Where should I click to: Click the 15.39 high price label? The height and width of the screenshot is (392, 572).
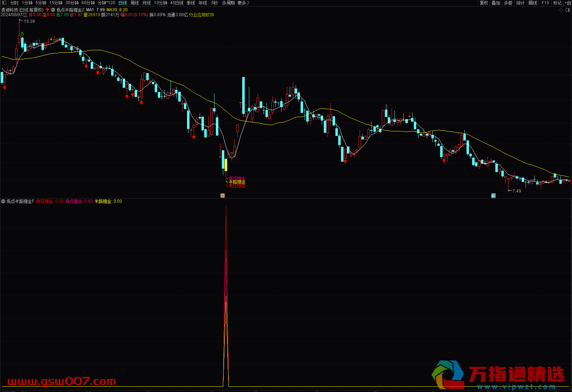[x=29, y=21]
